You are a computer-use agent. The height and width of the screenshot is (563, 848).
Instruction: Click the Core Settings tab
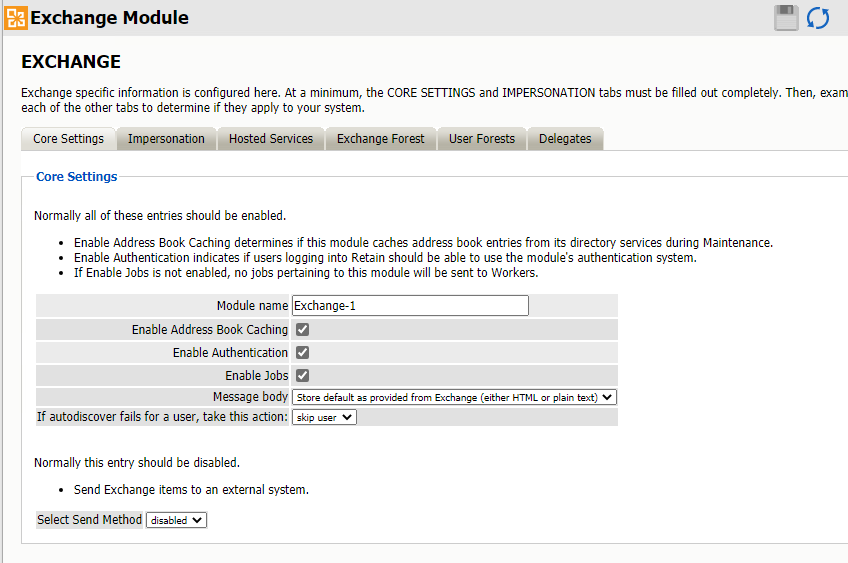[68, 139]
